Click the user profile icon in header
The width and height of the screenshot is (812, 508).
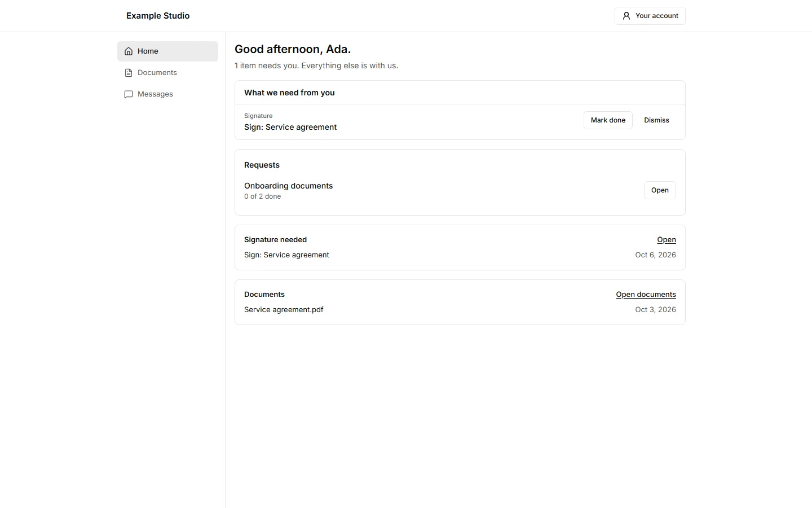click(626, 16)
